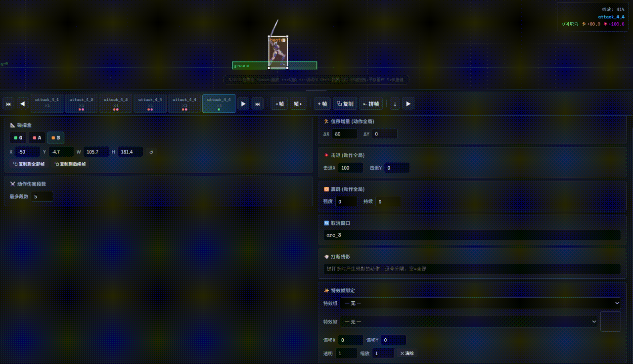Click the orange icon of 震屏 section
633x364 pixels.
click(x=326, y=189)
